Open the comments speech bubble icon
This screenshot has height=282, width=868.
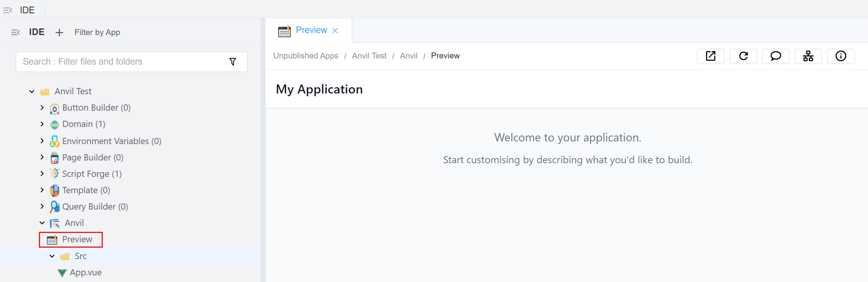pyautogui.click(x=775, y=56)
